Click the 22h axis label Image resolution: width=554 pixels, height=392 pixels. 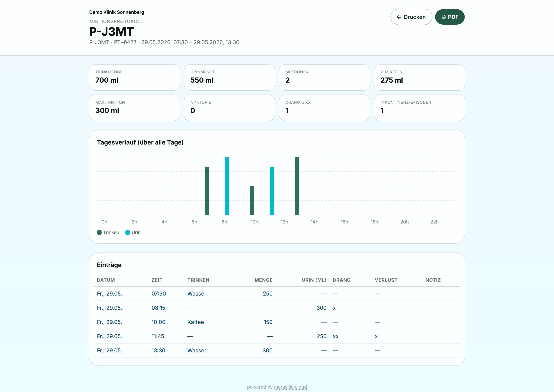tap(434, 222)
